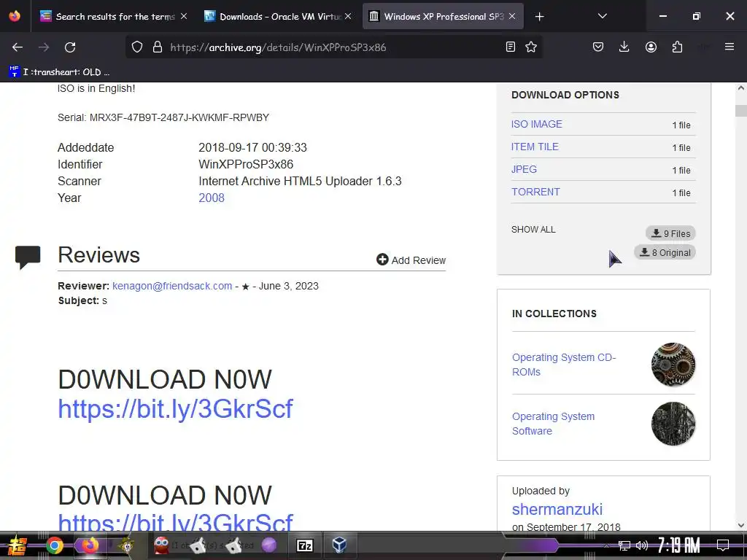Open the purple sphere taskbar app
This screenshot has height=560, width=747.
click(269, 545)
